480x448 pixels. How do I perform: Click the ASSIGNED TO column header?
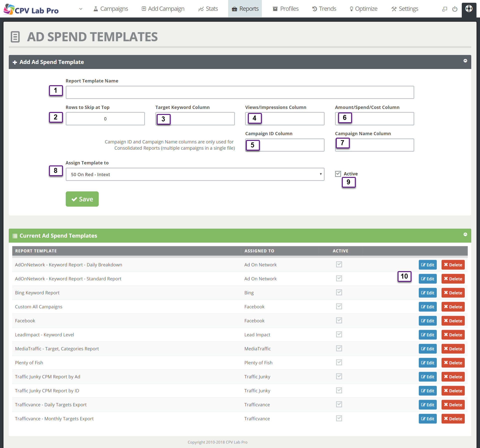259,251
